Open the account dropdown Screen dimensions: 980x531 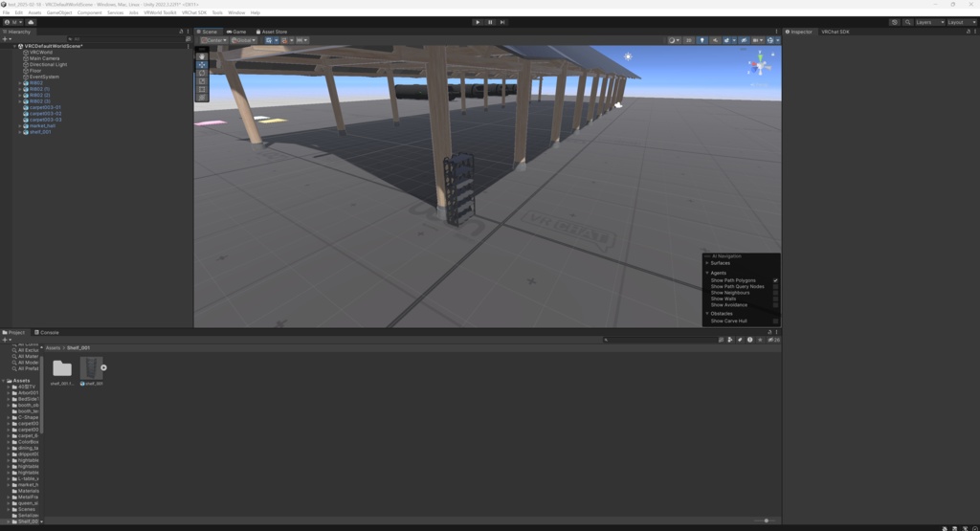(13, 22)
